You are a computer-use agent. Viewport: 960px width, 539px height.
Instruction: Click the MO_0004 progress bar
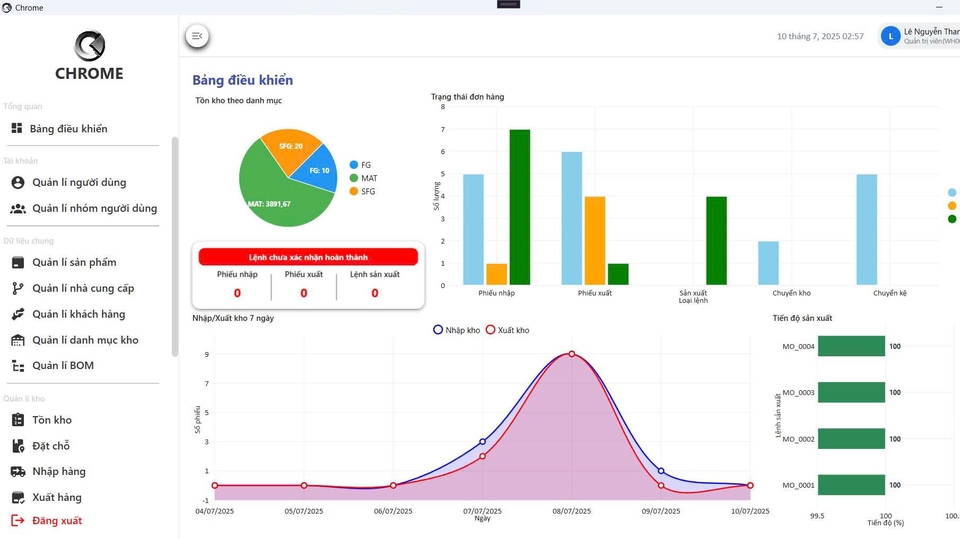point(851,346)
